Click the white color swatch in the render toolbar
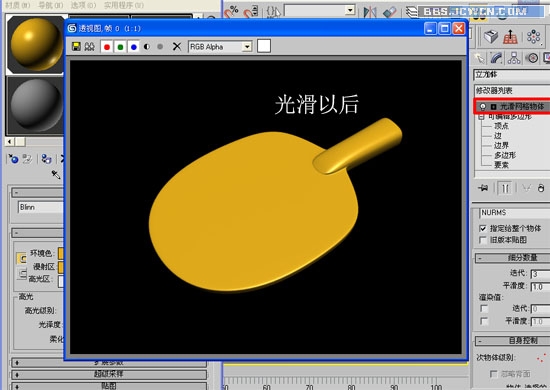 [264, 46]
